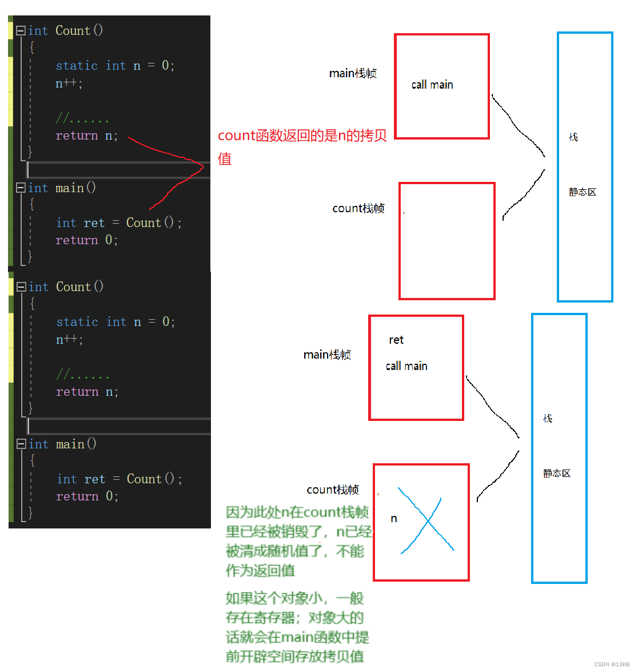Click 'count栈帧' label in the upper diagram
638x672 pixels.
tap(358, 208)
